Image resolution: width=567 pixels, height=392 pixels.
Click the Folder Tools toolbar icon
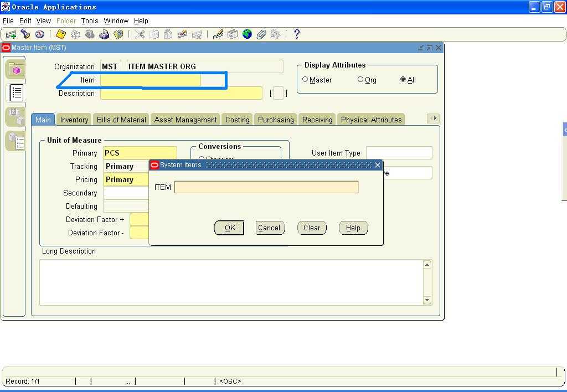(x=276, y=34)
